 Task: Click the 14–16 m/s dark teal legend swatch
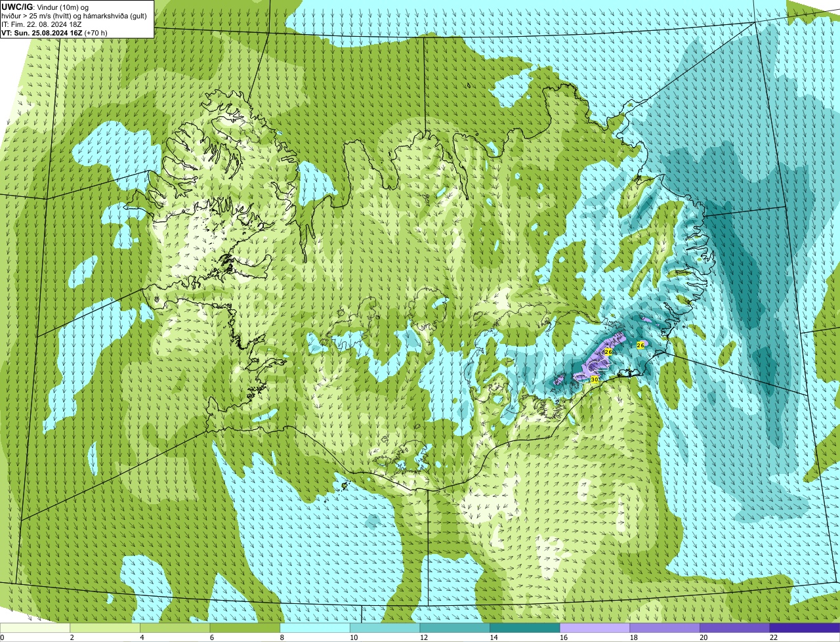coord(525,628)
